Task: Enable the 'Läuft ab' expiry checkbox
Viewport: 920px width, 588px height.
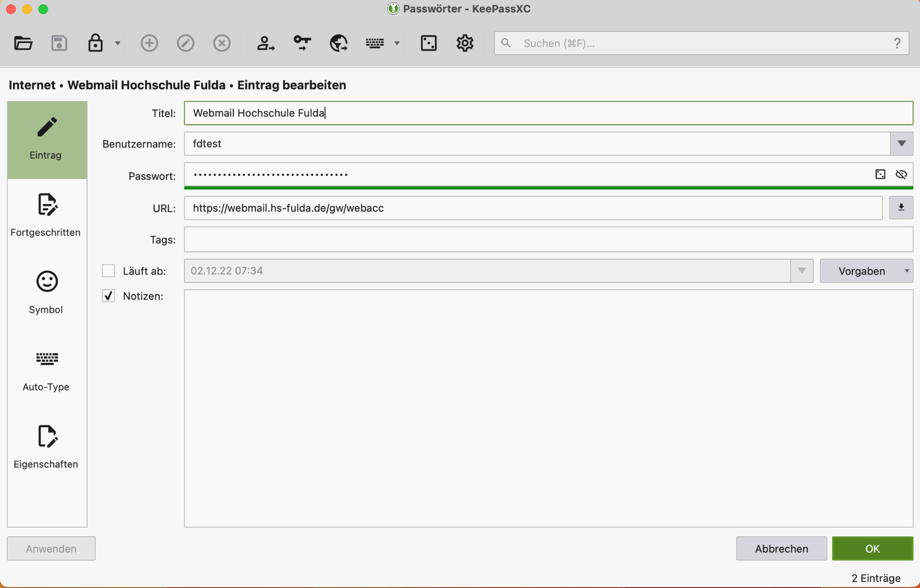Action: (x=108, y=271)
